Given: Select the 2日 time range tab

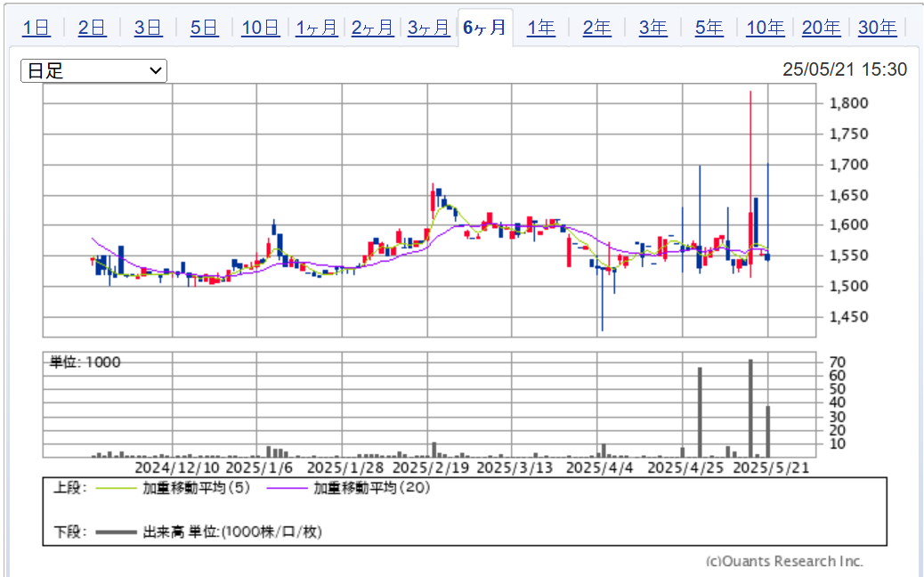Looking at the screenshot, I should click(92, 28).
